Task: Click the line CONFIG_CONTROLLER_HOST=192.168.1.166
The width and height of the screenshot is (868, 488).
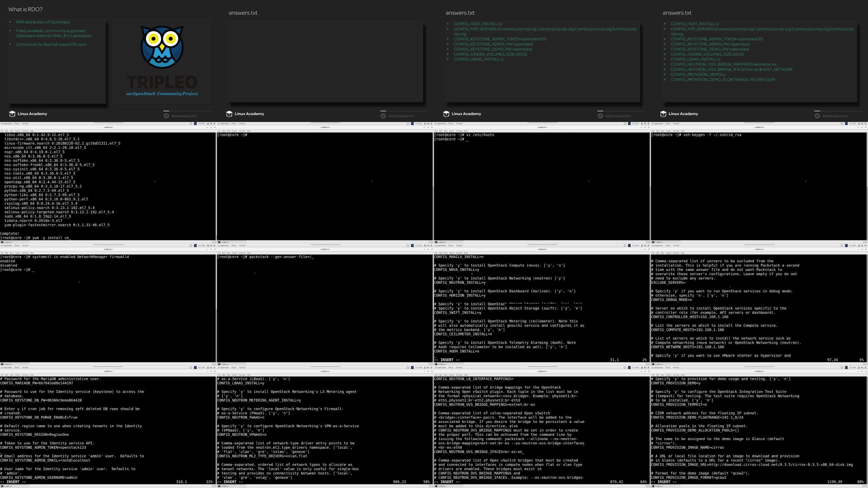Action: coord(690,317)
